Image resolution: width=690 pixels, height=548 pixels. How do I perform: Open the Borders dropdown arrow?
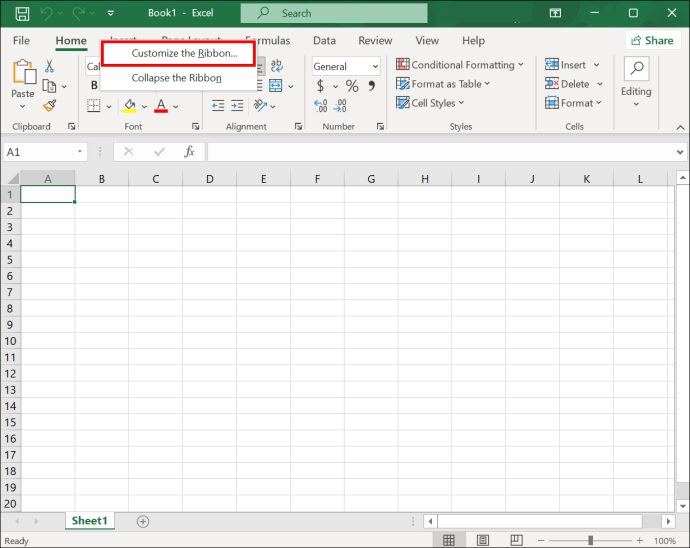tap(109, 107)
